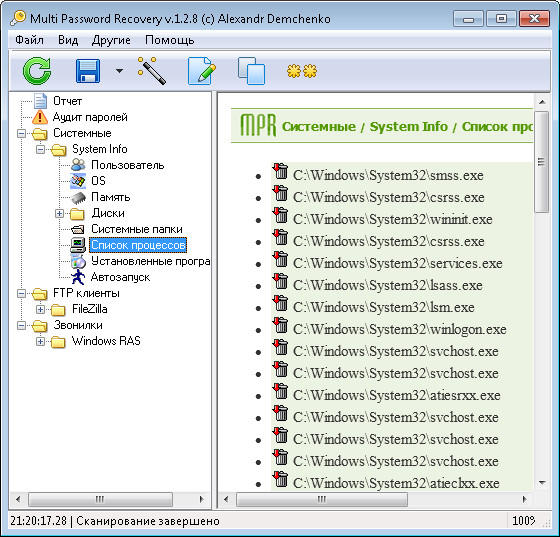
Task: Click the copy pages toolbar icon
Action: [251, 71]
